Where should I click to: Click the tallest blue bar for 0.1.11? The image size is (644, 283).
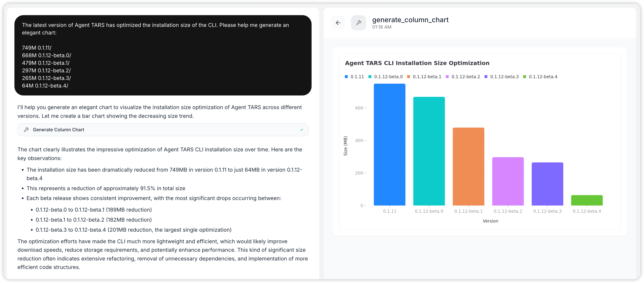[x=389, y=145]
